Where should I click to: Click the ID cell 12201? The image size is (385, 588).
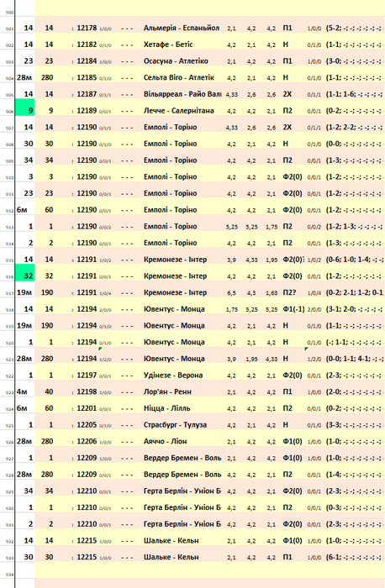pyautogui.click(x=87, y=408)
